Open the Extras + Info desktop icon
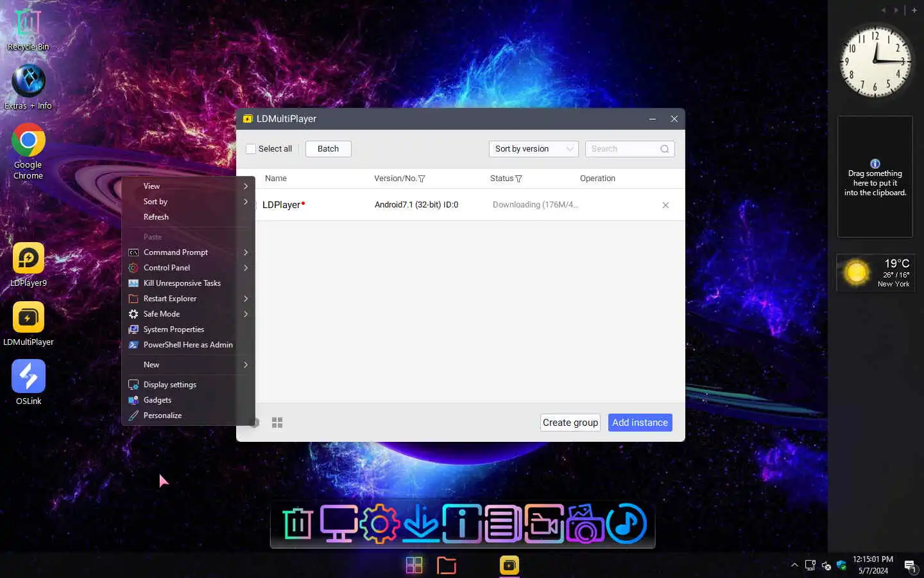924x578 pixels. pos(28,87)
